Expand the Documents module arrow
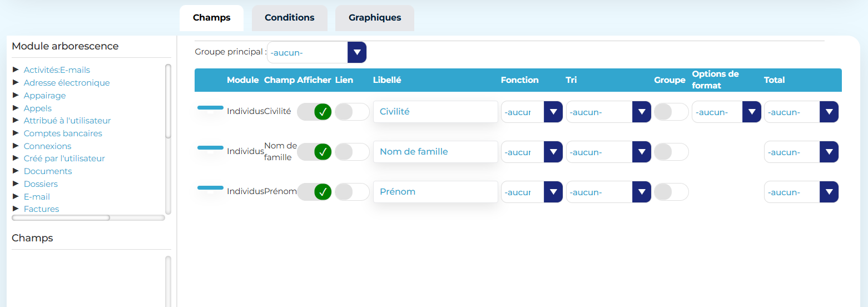This screenshot has height=307, width=868. coord(15,171)
